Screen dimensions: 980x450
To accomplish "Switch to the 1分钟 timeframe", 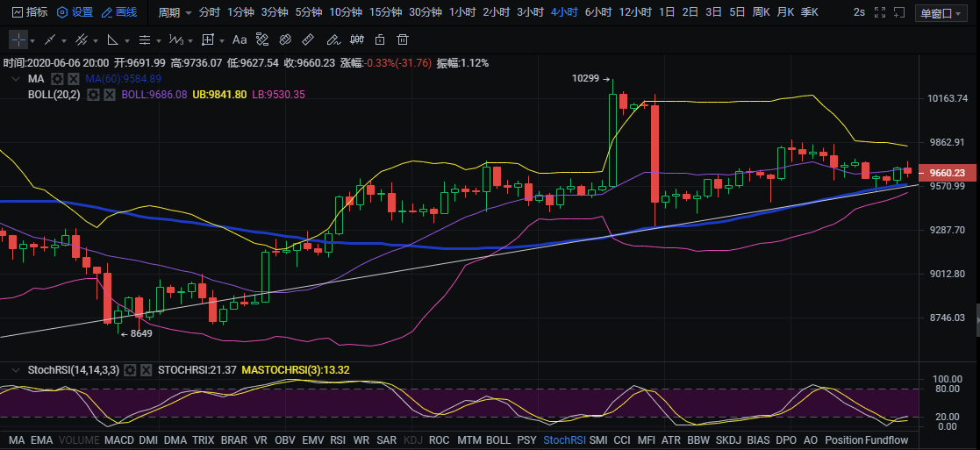I will pyautogui.click(x=240, y=12).
